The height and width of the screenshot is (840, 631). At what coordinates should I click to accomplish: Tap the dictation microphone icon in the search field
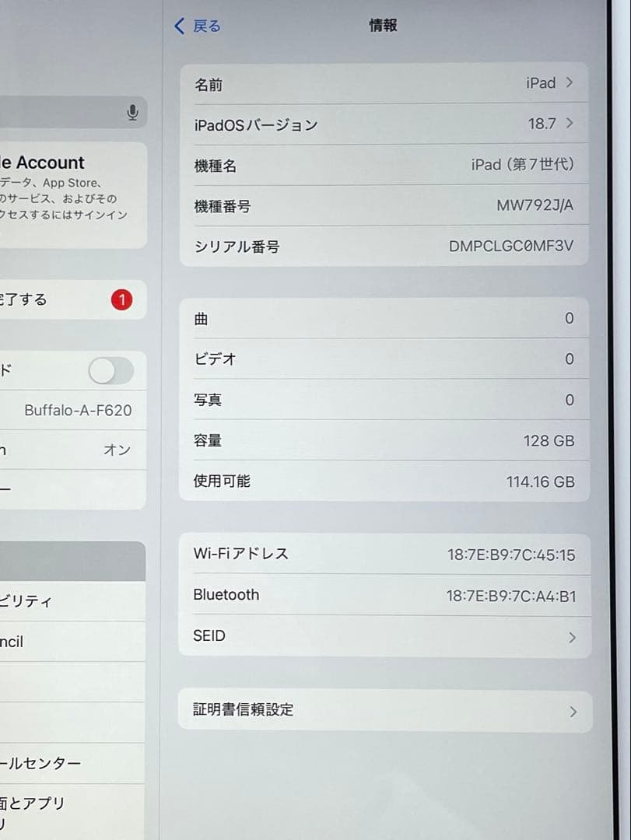[x=132, y=112]
